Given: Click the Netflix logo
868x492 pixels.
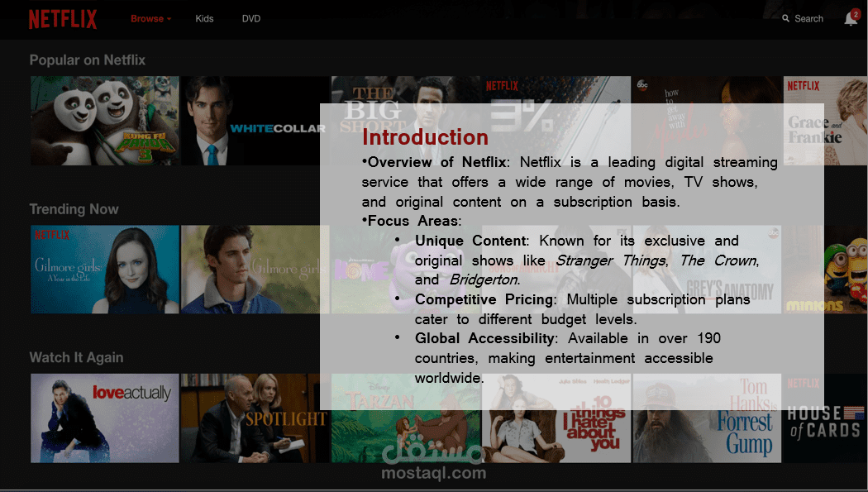Looking at the screenshot, I should (63, 19).
